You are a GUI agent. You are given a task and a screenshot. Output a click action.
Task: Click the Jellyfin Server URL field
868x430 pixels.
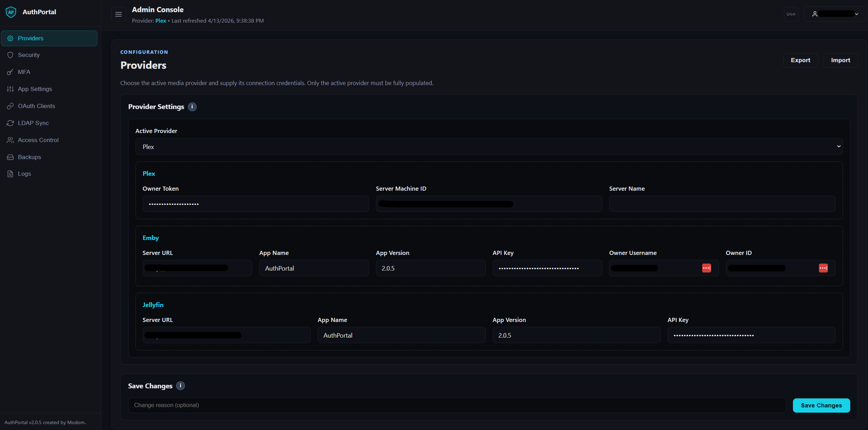point(226,335)
